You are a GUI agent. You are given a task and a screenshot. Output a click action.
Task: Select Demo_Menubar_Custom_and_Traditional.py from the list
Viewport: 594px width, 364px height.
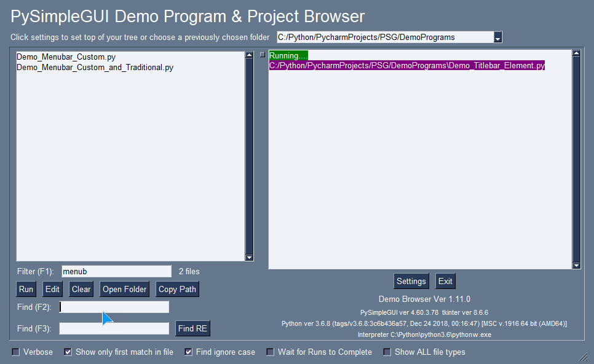pos(86,68)
